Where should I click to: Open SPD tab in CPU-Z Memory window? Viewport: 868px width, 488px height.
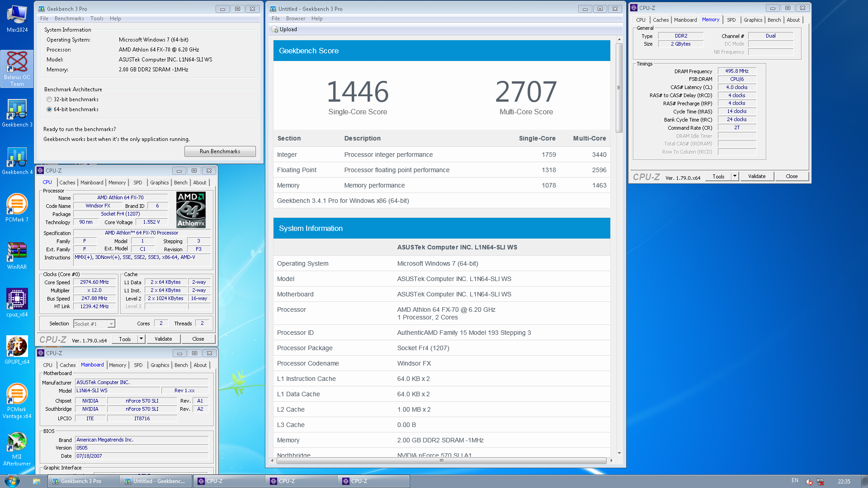tap(731, 20)
